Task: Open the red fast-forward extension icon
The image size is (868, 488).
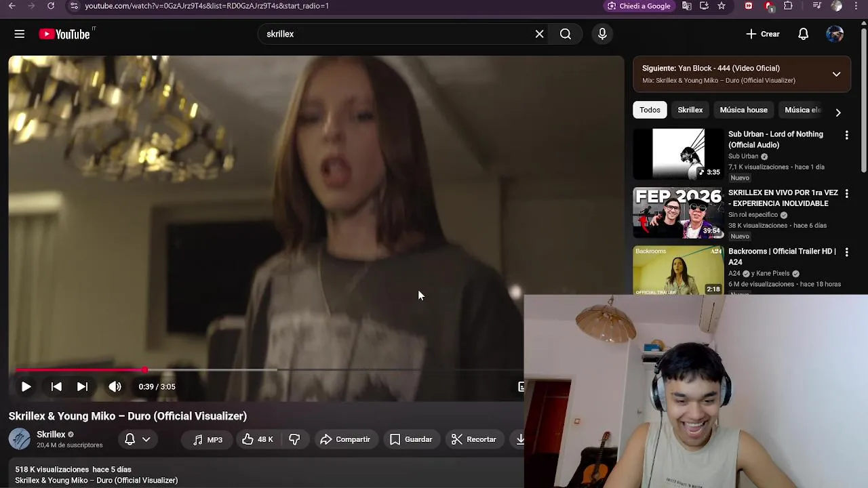Action: coord(749,5)
